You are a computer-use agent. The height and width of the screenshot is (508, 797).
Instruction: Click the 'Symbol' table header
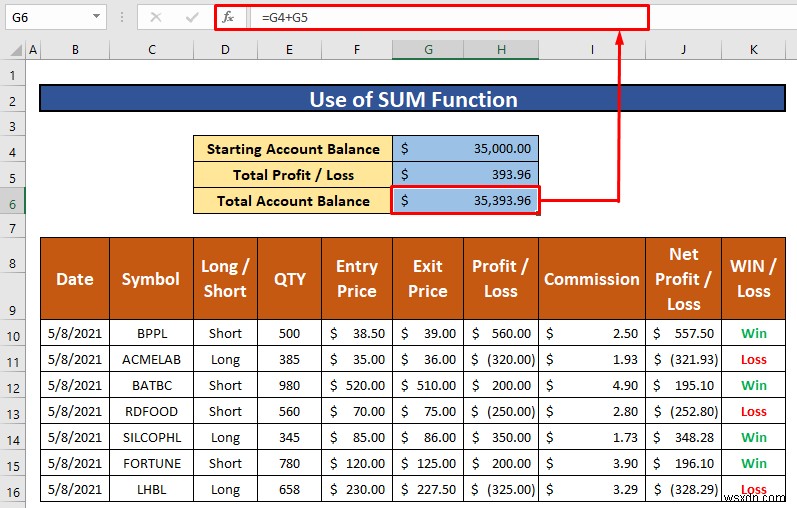click(151, 279)
